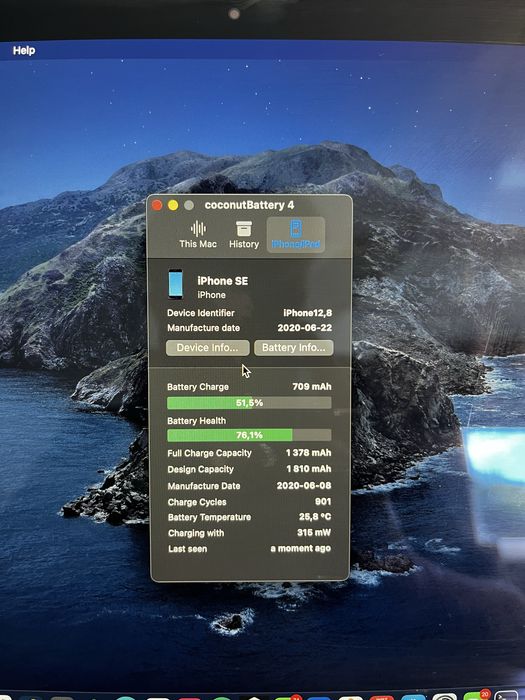
Task: Open the History tab
Action: point(244,234)
